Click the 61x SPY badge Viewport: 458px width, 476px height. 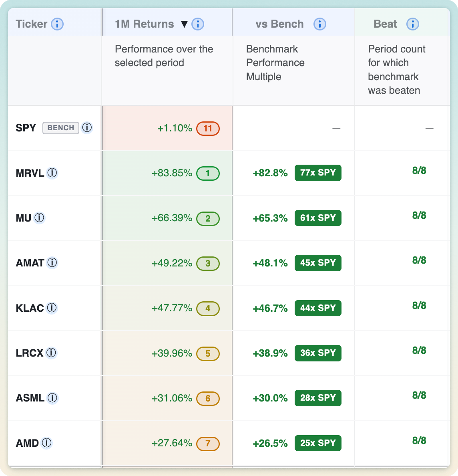[318, 218]
